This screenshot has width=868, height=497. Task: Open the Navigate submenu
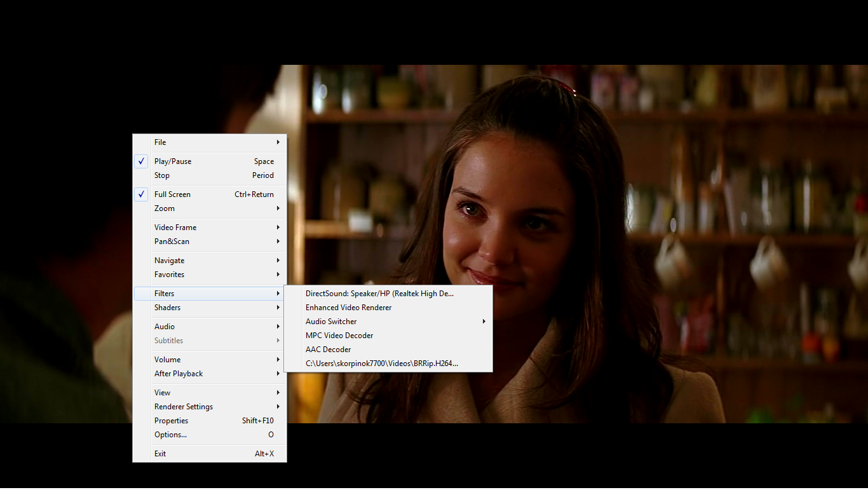(210, 261)
